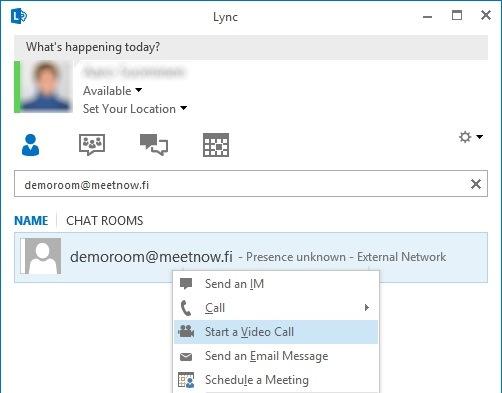Click the Lync logo icon in title bar
The image size is (502, 393).
pos(19,16)
